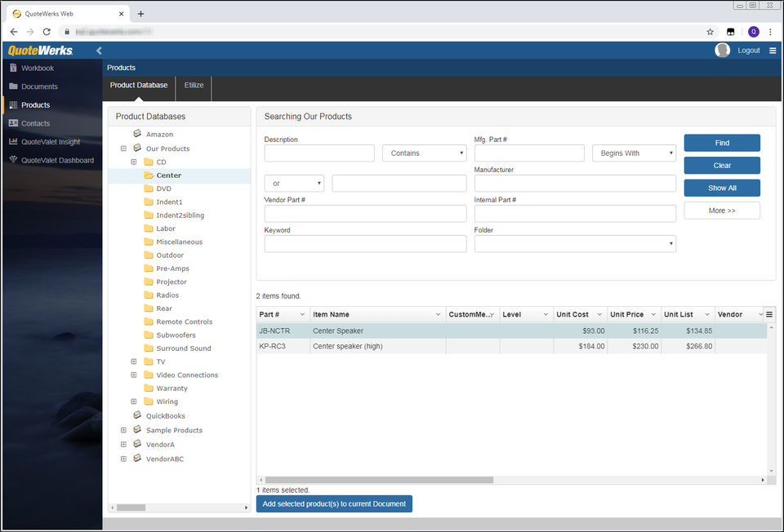The height and width of the screenshot is (532, 784).
Task: Click the QuickBooks database icon
Action: click(137, 416)
